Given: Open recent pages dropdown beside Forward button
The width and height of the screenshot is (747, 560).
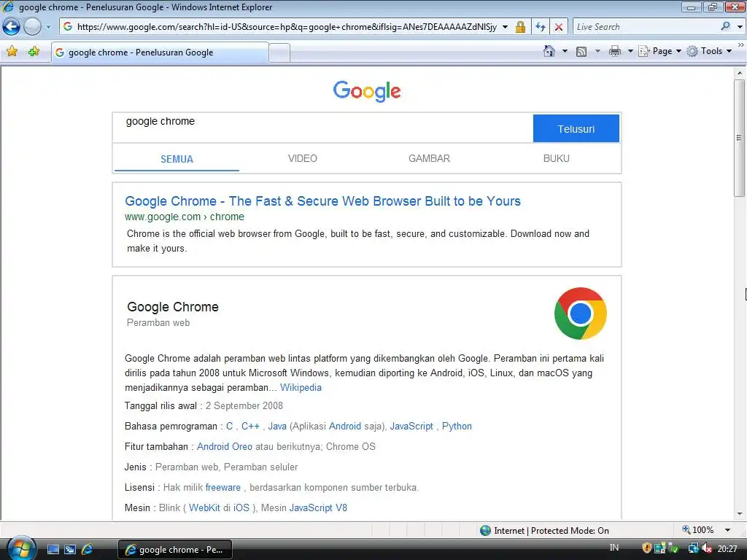Looking at the screenshot, I should pyautogui.click(x=48, y=27).
